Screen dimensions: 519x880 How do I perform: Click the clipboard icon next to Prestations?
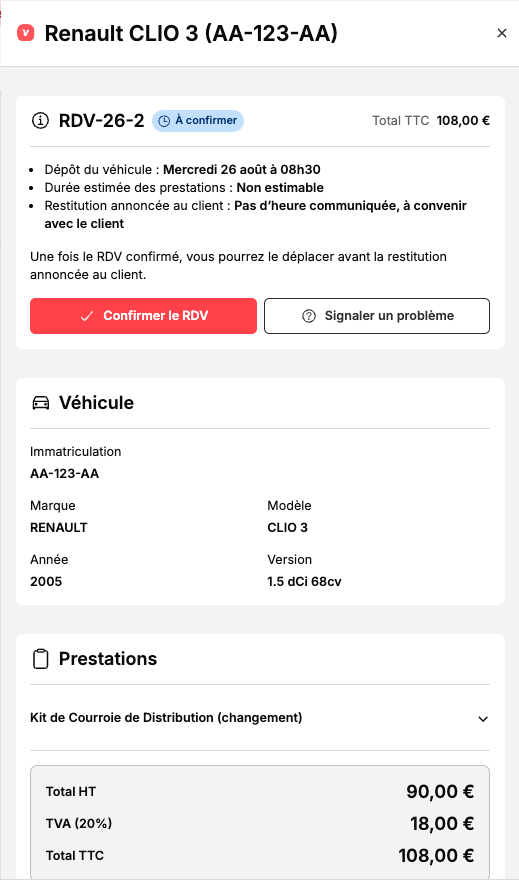[40, 659]
